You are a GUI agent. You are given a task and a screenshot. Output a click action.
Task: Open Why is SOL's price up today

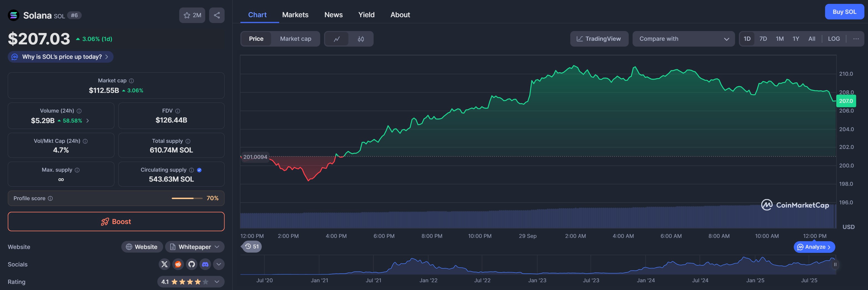61,57
